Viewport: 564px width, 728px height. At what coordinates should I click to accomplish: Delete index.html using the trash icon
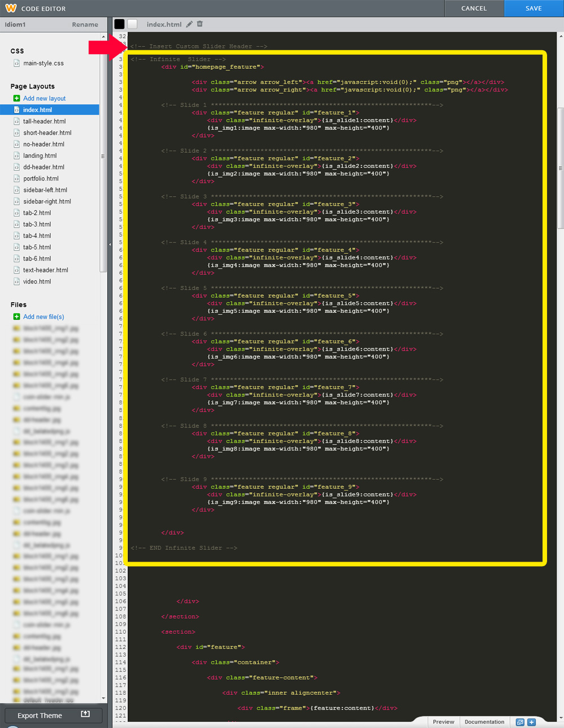pos(200,24)
